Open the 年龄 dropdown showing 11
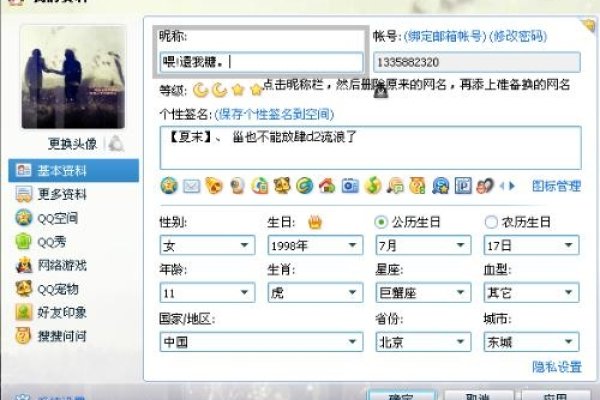600x400 pixels. coord(207,293)
